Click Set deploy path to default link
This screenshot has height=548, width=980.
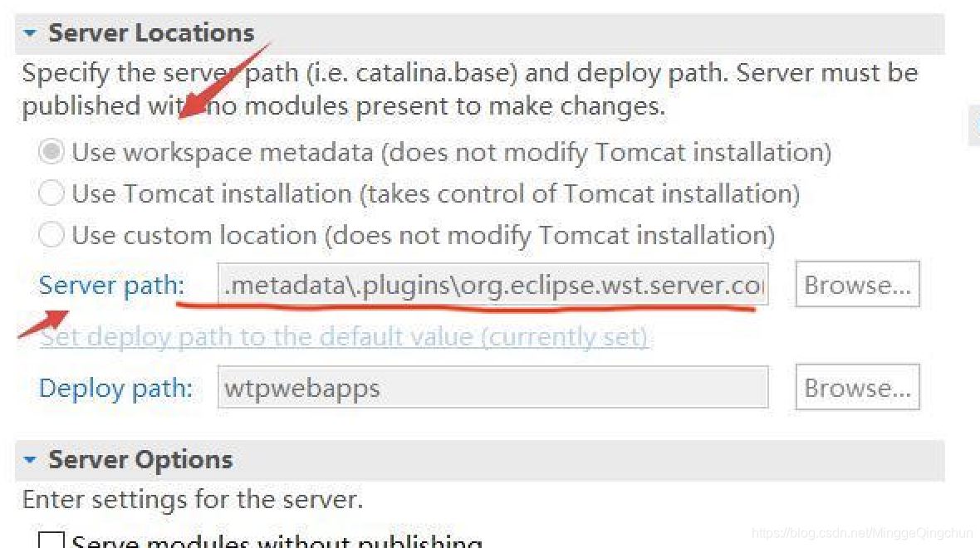point(344,336)
